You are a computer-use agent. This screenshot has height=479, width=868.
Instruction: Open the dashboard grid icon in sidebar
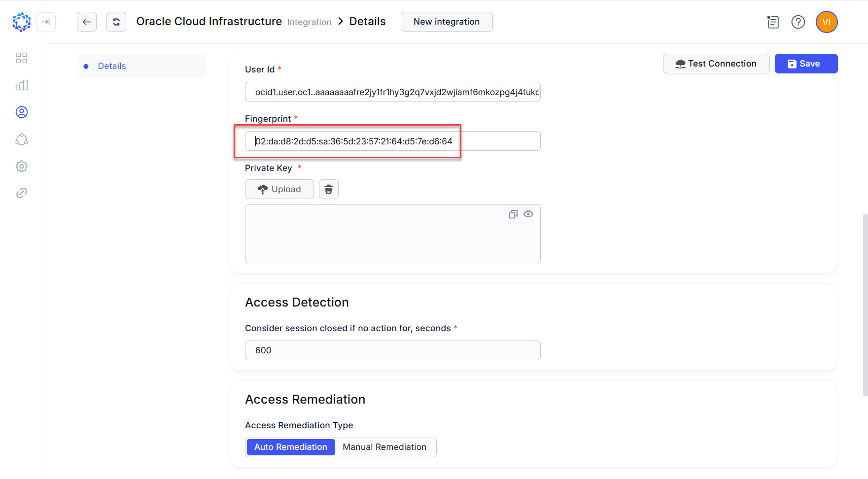(21, 58)
